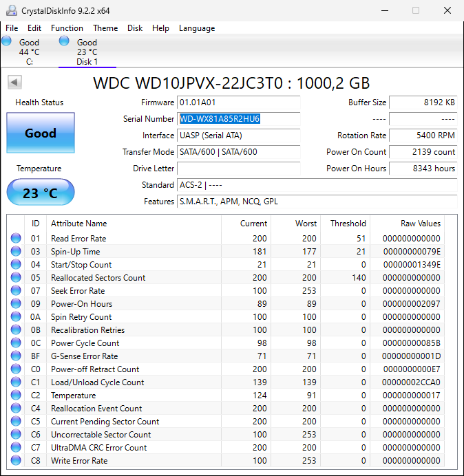Click the blue status orb for Disk 1
This screenshot has height=476, width=464.
tap(64, 41)
